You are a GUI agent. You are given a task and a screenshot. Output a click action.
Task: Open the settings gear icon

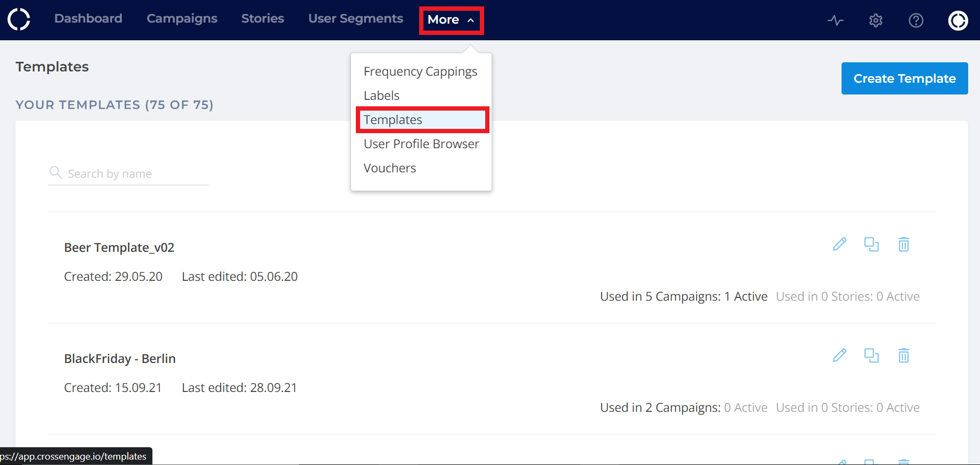click(x=875, y=20)
